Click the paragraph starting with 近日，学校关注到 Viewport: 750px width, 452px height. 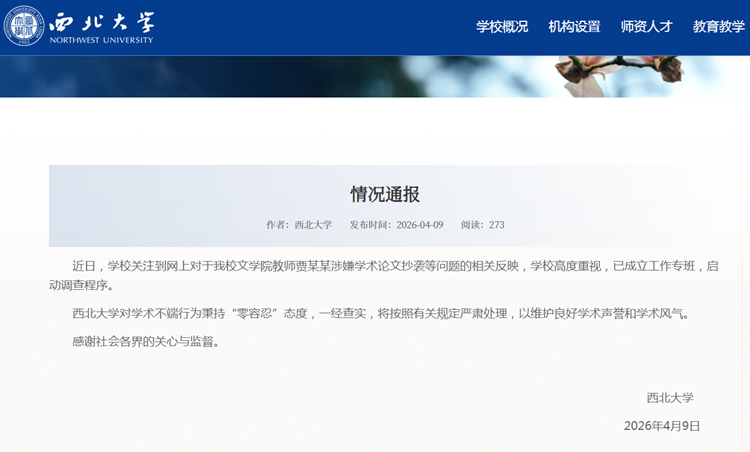[x=384, y=276]
